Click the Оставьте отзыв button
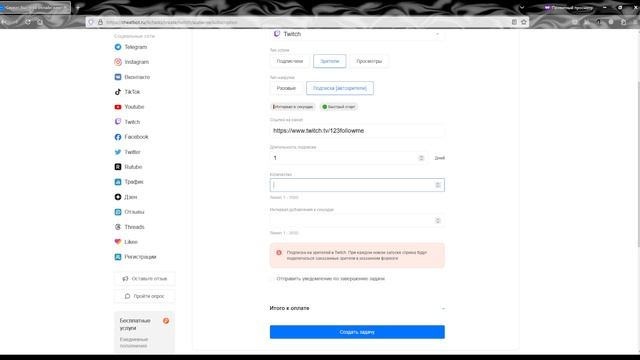 [144, 278]
